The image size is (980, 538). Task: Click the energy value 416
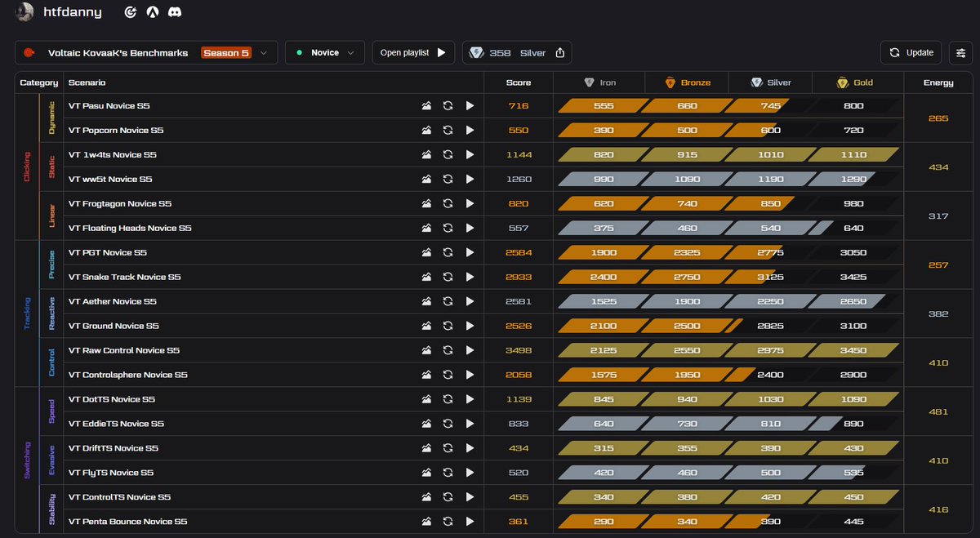(x=938, y=510)
